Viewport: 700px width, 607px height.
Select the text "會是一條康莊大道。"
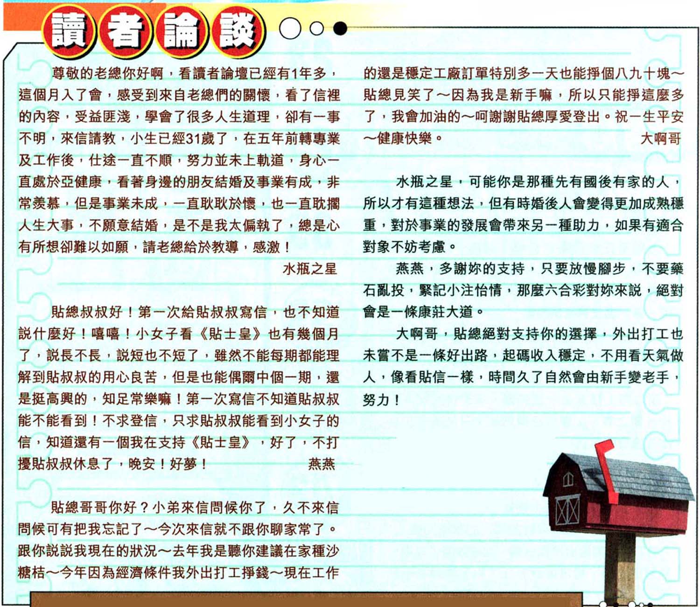point(424,312)
